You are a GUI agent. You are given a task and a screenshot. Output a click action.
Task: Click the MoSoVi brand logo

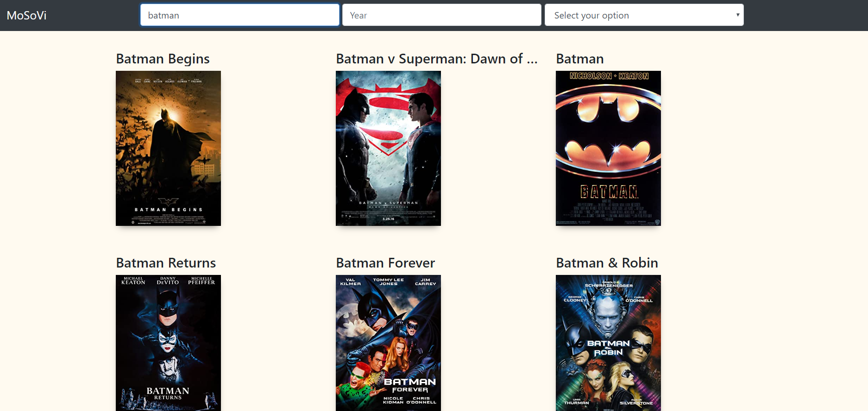click(x=26, y=15)
